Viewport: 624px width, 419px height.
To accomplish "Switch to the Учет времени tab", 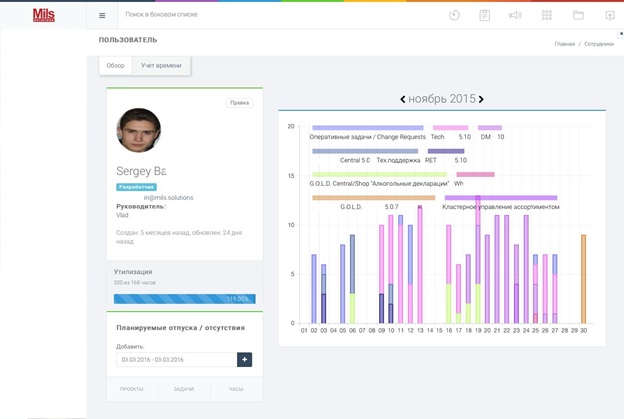I will [x=161, y=66].
